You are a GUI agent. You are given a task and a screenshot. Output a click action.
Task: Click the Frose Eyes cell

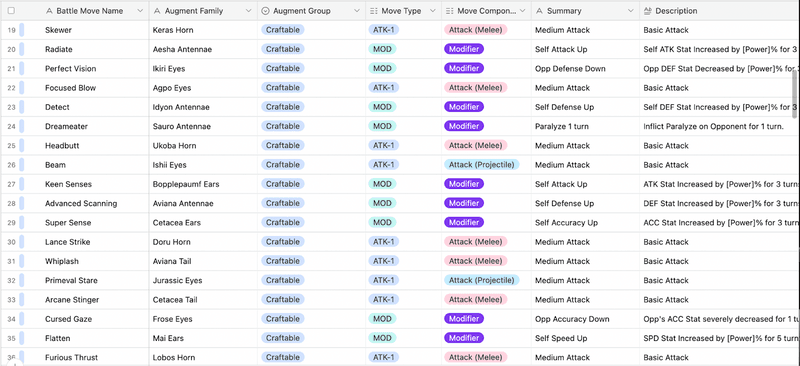pyautogui.click(x=203, y=319)
